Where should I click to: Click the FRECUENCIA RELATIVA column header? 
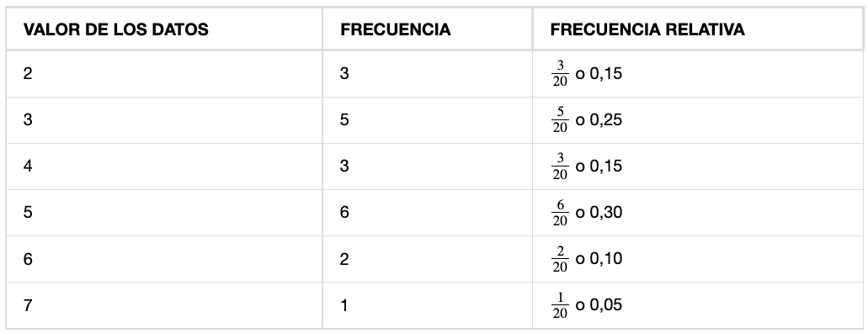(x=647, y=29)
